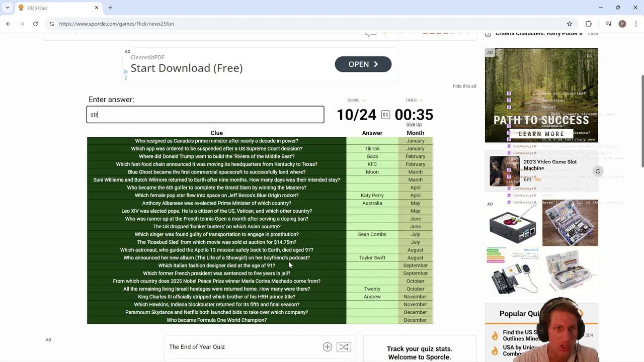
Task: Click the address bar URL
Action: (116, 24)
